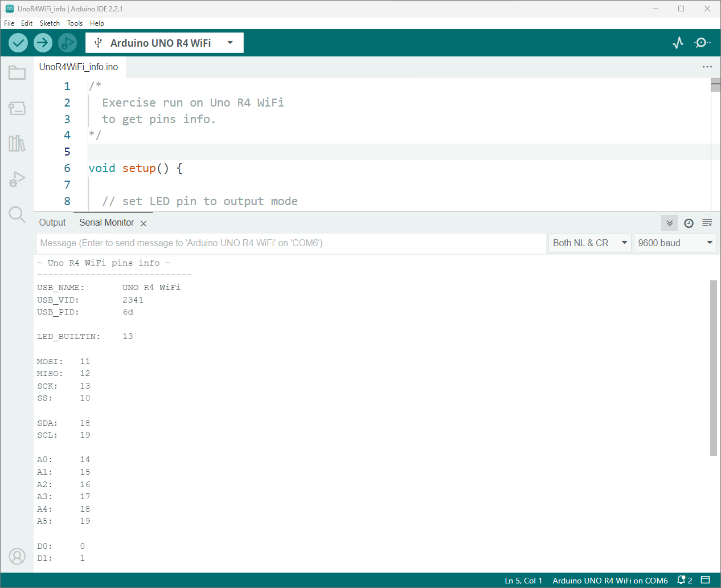Open the account profile icon in sidebar

coord(17,556)
